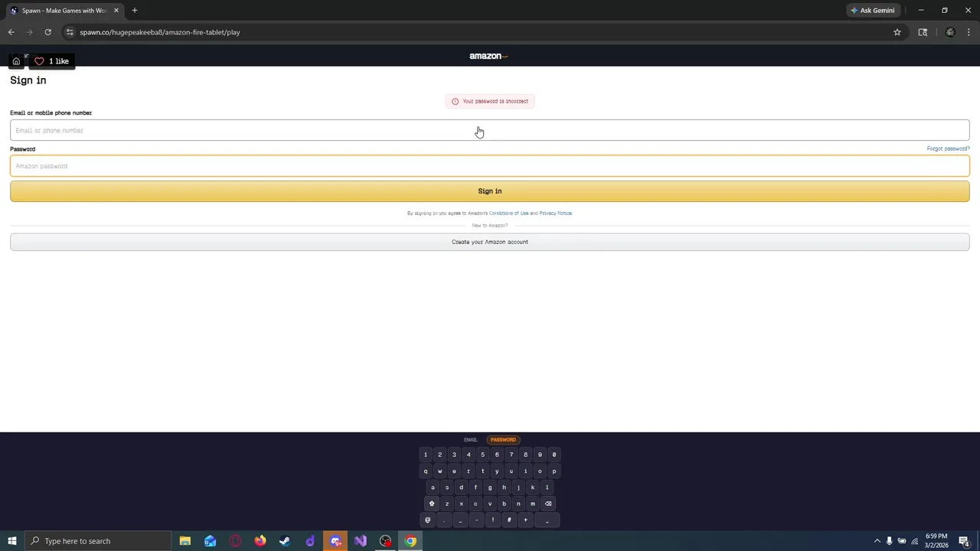Screen dimensions: 980x551
Task: Open Firefox from the taskbar
Action: click(260, 541)
